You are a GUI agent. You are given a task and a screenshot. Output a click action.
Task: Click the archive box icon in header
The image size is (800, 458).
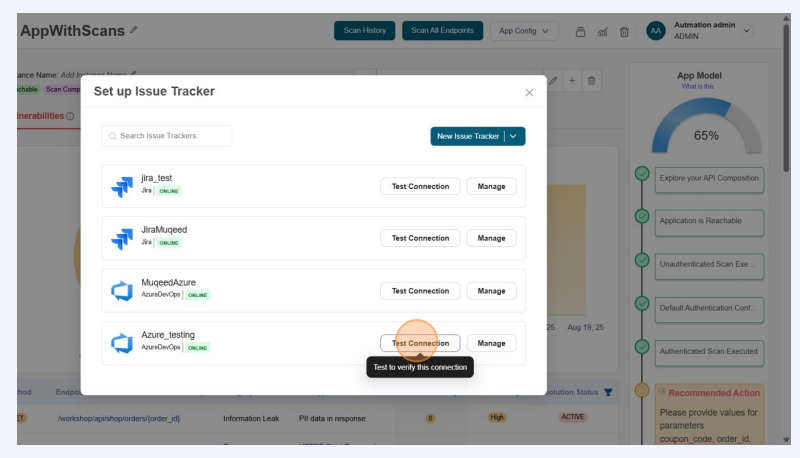pyautogui.click(x=580, y=31)
